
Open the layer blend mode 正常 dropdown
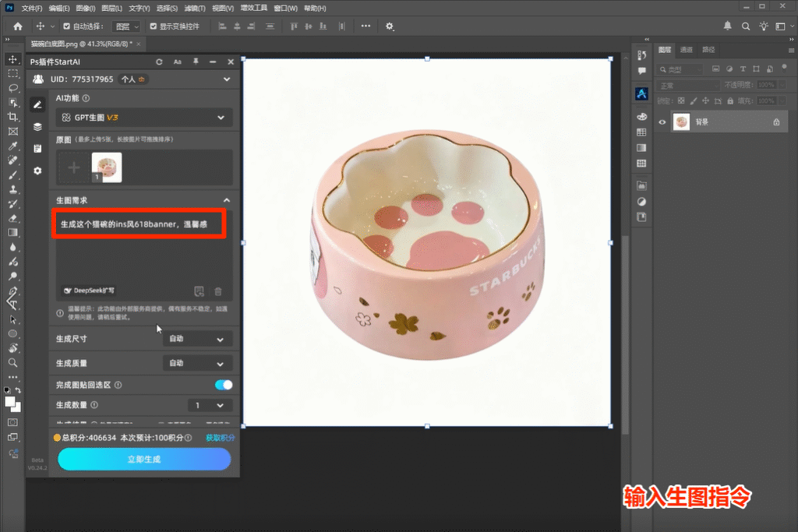click(688, 86)
